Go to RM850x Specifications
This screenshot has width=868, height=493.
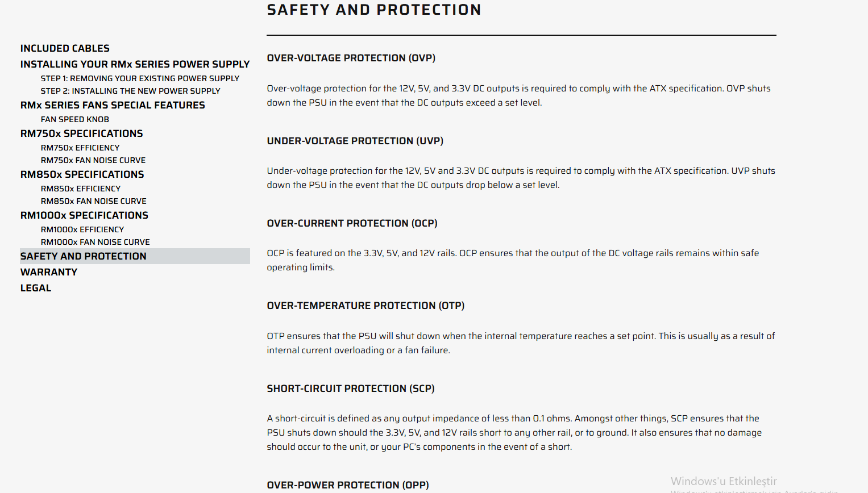82,175
